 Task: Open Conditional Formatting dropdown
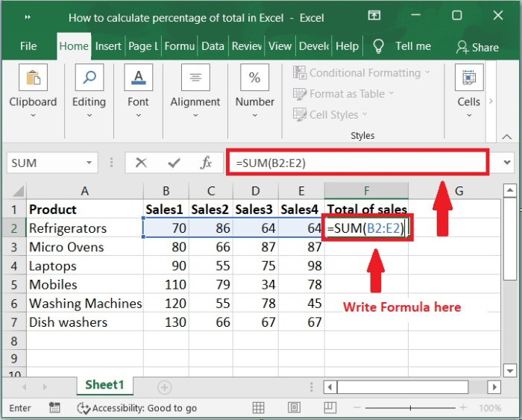click(x=362, y=72)
